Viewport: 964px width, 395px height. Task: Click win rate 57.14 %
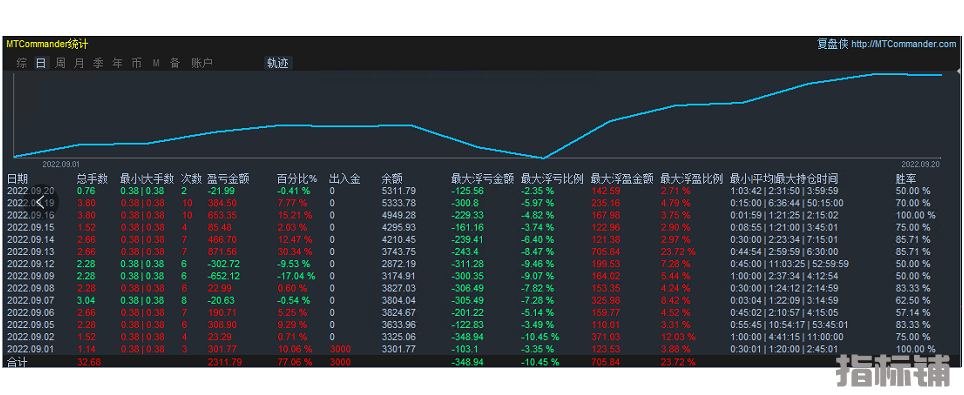[x=913, y=312]
